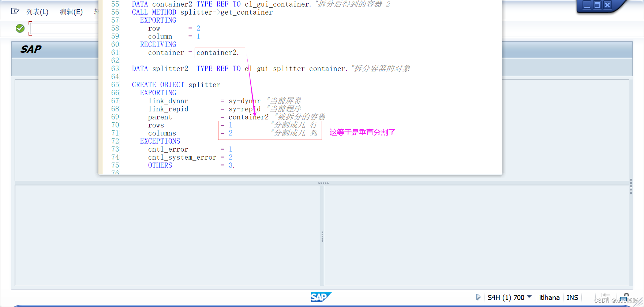The height and width of the screenshot is (307, 644).
Task: Click 'sy-dynnr' value on line 67
Action: click(x=245, y=101)
